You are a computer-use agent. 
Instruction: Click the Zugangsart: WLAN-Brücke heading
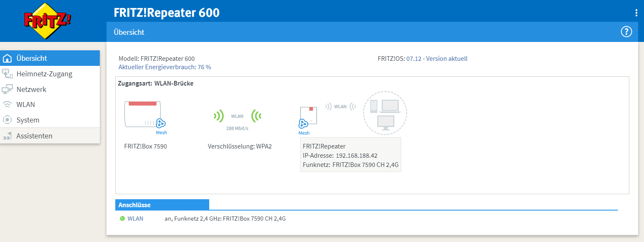tap(156, 83)
